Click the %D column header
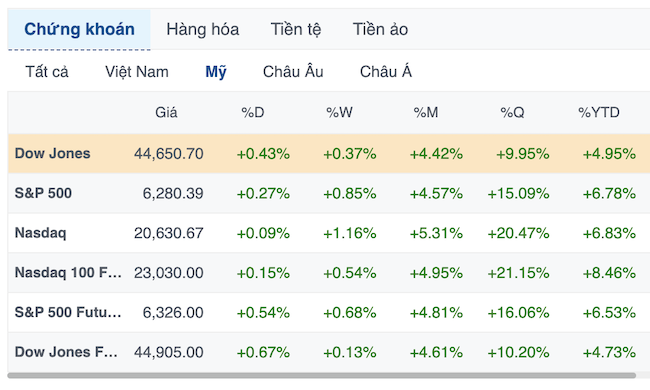 coord(252,112)
